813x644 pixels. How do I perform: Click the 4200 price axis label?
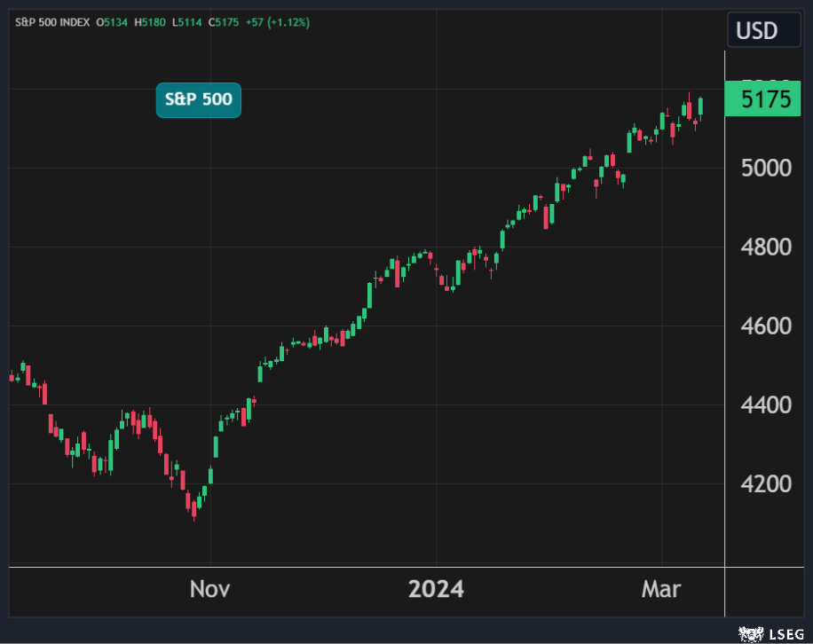[x=765, y=484]
